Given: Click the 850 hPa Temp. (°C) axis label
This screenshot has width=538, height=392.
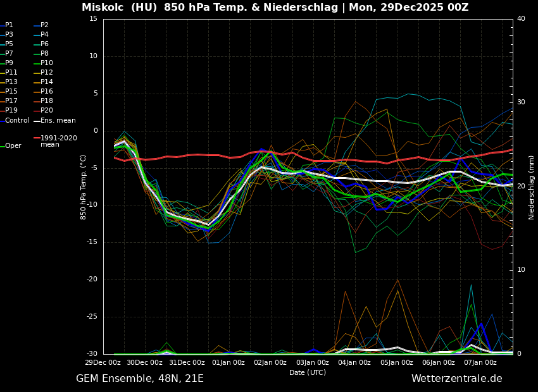Looking at the screenshot, I should [84, 187].
